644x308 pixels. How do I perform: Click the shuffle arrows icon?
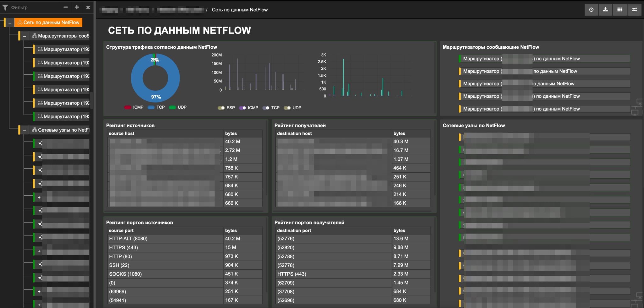pos(634,10)
